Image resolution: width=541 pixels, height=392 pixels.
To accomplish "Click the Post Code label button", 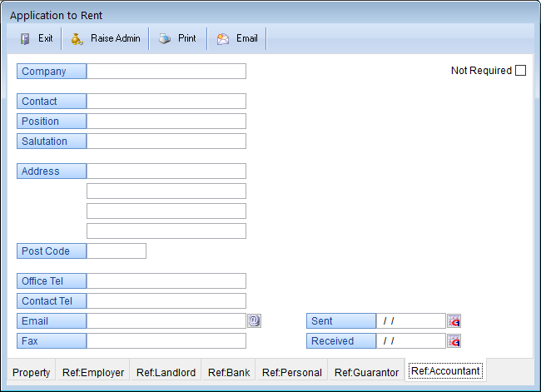I will click(52, 251).
